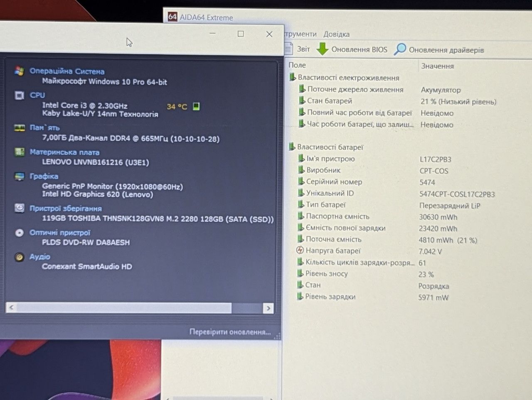The width and height of the screenshot is (532, 400).
Task: Click the icon beside Ім'я пристрою
Action: coord(301,158)
